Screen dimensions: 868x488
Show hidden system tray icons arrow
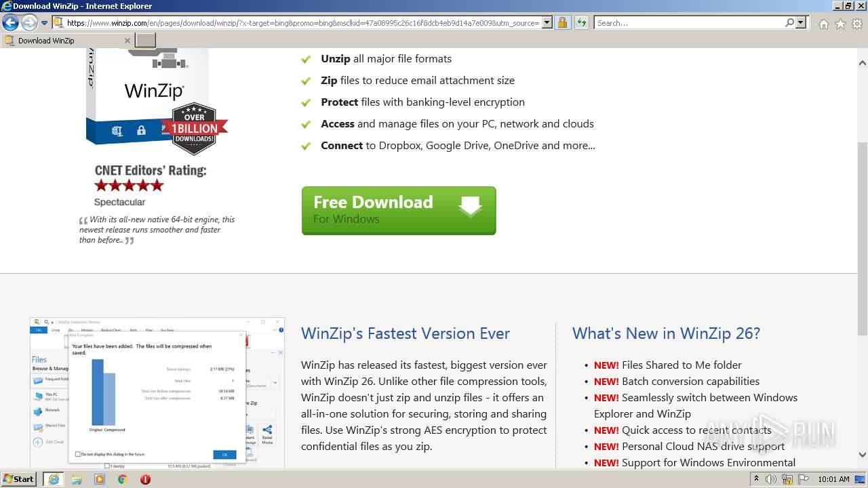756,479
